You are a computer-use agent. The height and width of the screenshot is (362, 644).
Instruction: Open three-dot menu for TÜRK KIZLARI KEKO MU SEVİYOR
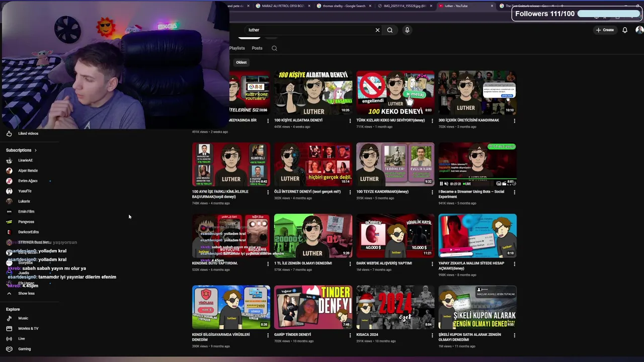pyautogui.click(x=432, y=121)
